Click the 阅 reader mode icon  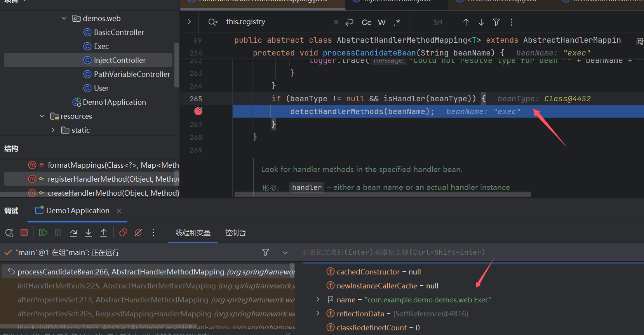pos(639,41)
